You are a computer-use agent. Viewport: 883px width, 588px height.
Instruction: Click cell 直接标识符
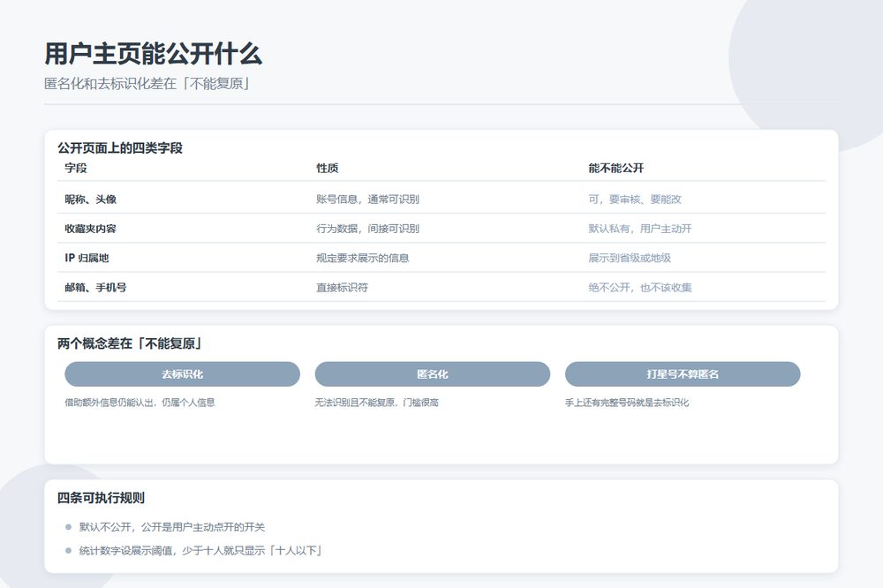click(x=342, y=287)
